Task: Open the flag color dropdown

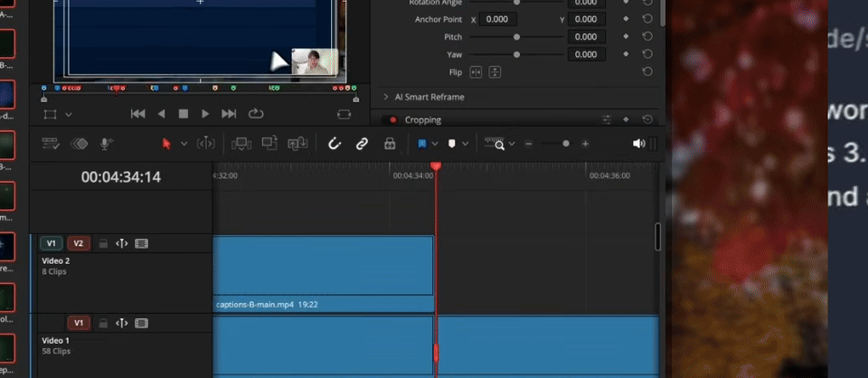Action: point(435,144)
